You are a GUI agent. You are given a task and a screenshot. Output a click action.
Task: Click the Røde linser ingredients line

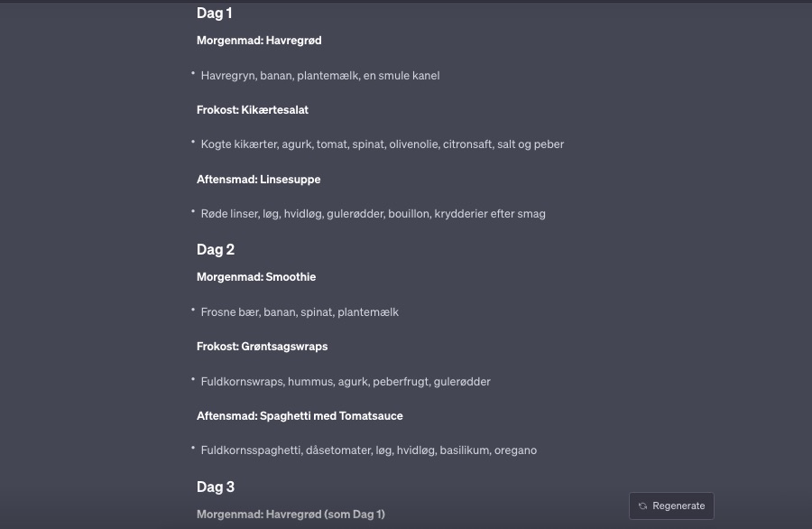tap(373, 214)
